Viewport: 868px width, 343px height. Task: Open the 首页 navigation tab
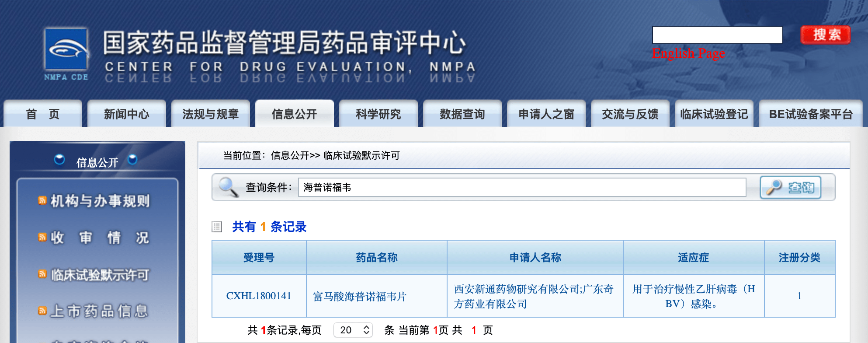click(x=43, y=114)
